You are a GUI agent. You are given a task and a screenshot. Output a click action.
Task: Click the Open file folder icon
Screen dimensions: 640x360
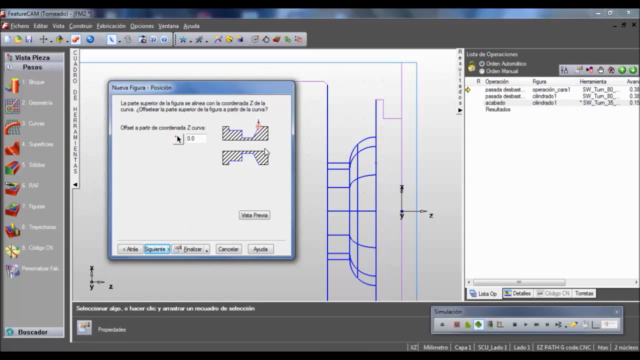click(18, 39)
